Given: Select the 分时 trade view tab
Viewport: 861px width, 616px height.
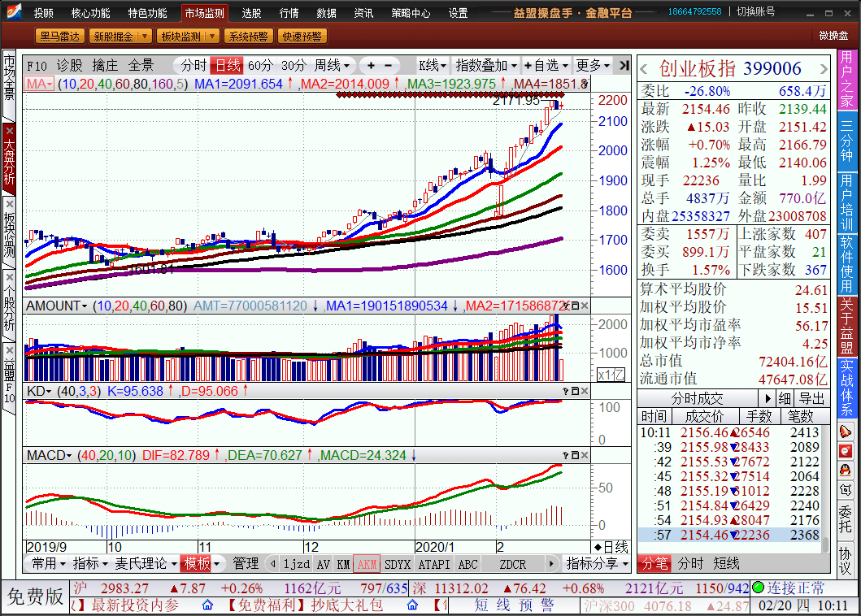Looking at the screenshot, I should [x=690, y=563].
